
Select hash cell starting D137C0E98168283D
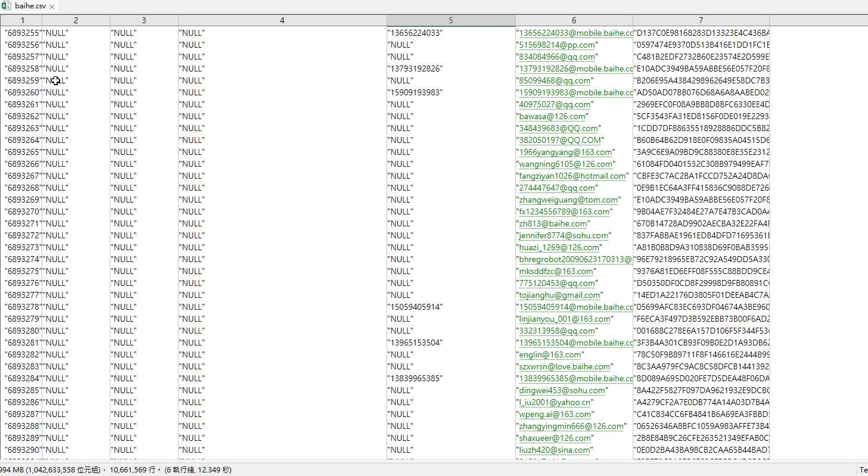(x=702, y=33)
